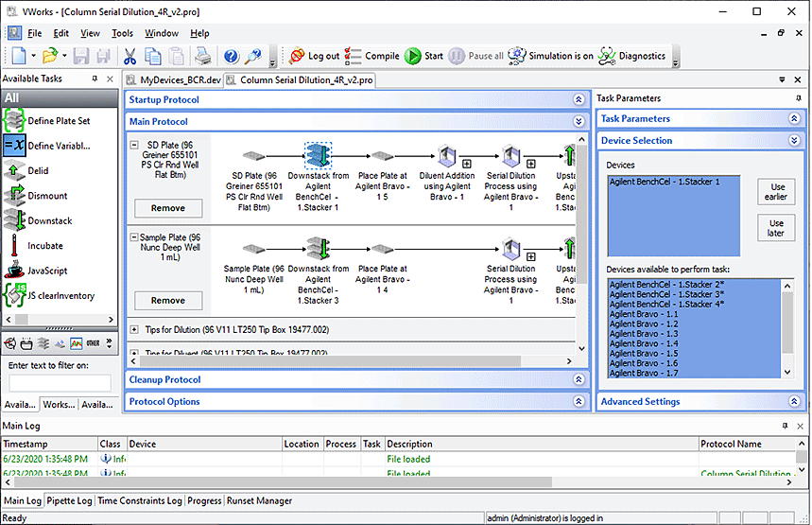
Task: Click the Print icon in the toolbar
Action: 202,56
